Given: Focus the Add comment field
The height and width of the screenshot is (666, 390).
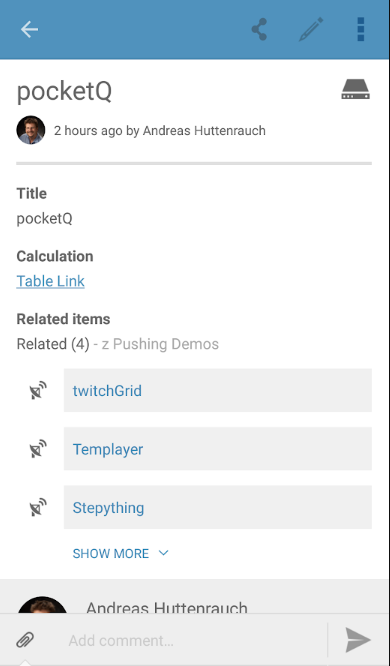Looking at the screenshot, I should coord(195,640).
